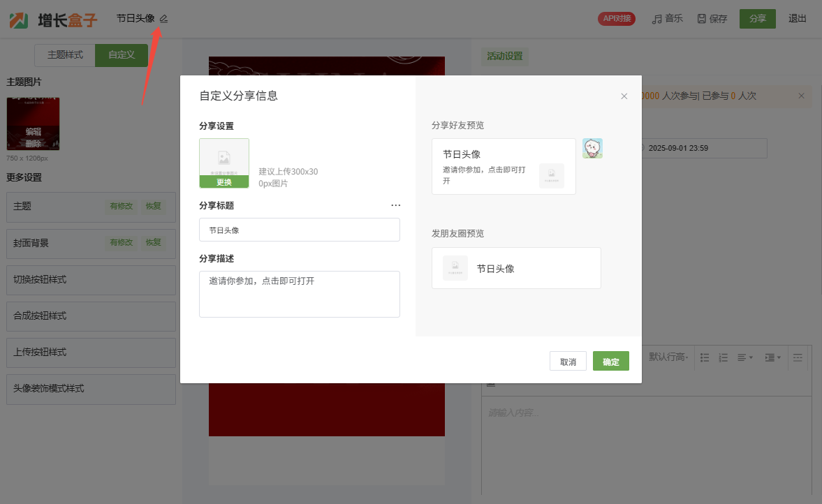Screen dimensions: 822x504
Task: Click the 分享描述 text area
Action: pyautogui.click(x=299, y=294)
